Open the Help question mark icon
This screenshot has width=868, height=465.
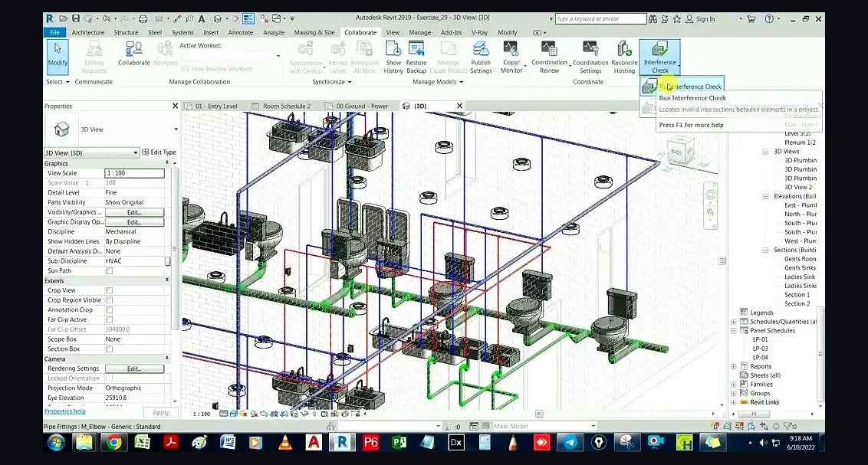click(x=769, y=19)
